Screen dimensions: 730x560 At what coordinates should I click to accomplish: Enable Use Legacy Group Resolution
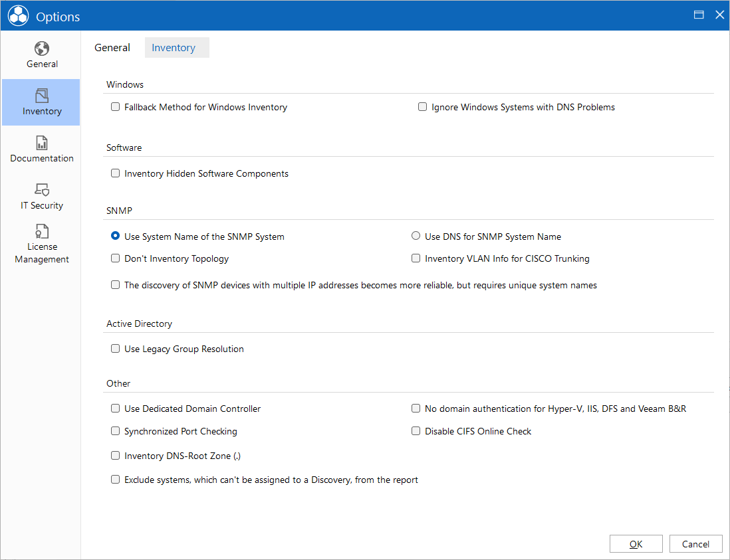(115, 348)
